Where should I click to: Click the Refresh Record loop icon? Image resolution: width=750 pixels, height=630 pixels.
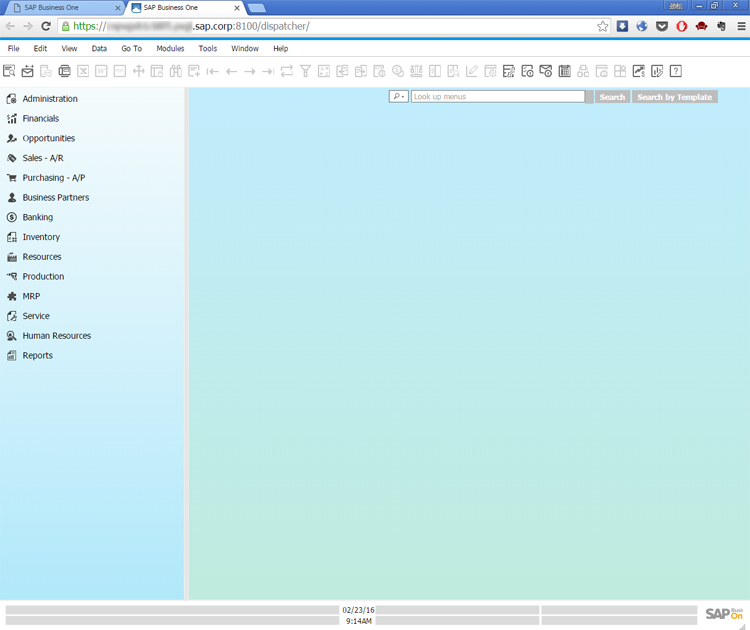[287, 71]
